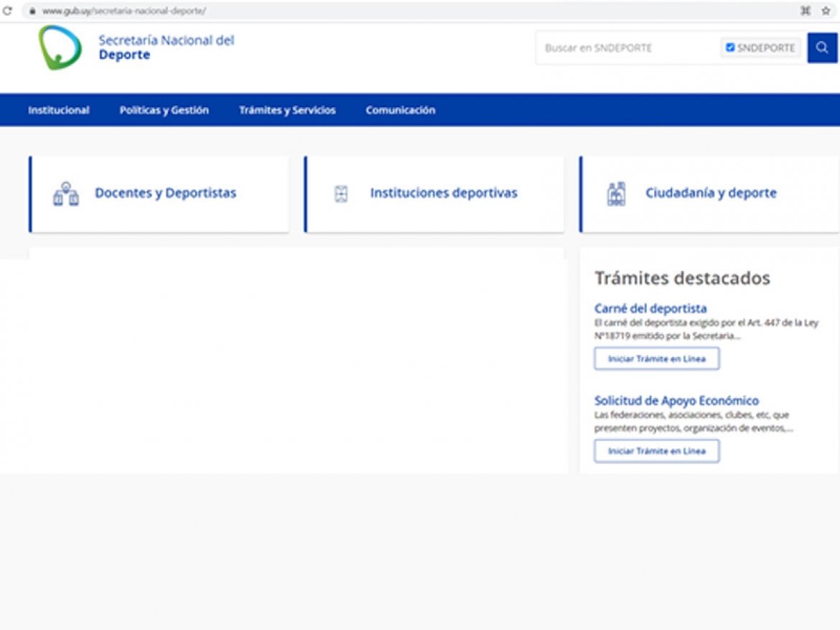Expand the Políticas y Gestión menu
Screen dimensions: 840x630
pyautogui.click(x=164, y=110)
